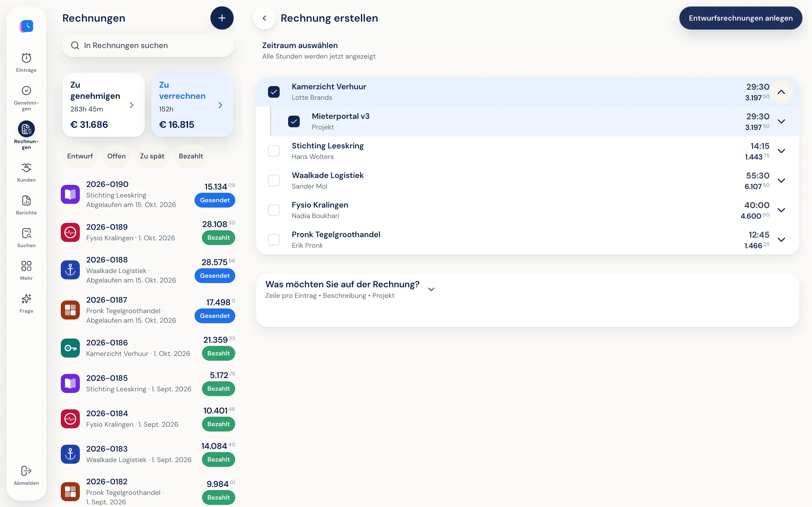
Task: Uncheck the Kamerzicht Verhuur checkbox
Action: pyautogui.click(x=274, y=92)
